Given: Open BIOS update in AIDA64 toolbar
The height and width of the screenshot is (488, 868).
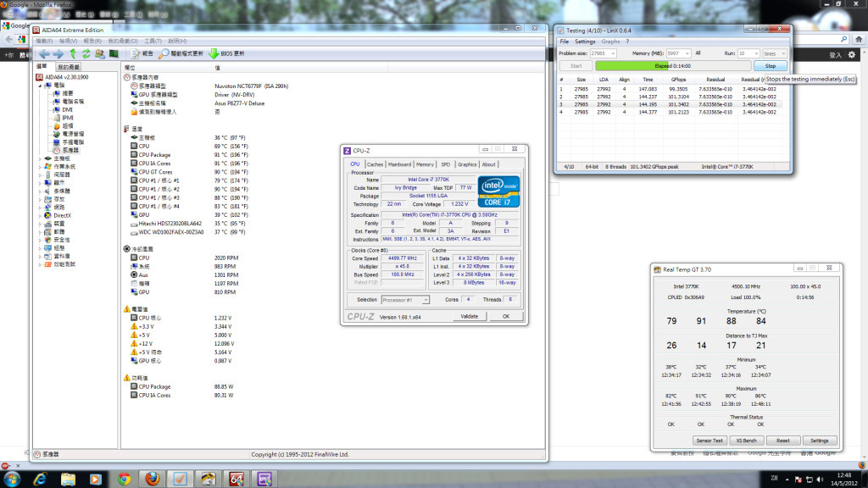Looking at the screenshot, I should click(226, 53).
